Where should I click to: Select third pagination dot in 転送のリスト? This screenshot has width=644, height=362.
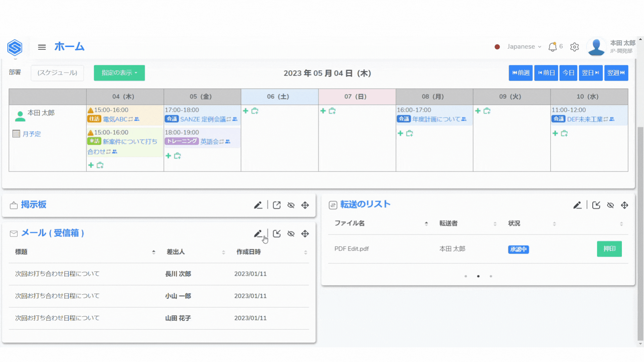click(x=491, y=276)
